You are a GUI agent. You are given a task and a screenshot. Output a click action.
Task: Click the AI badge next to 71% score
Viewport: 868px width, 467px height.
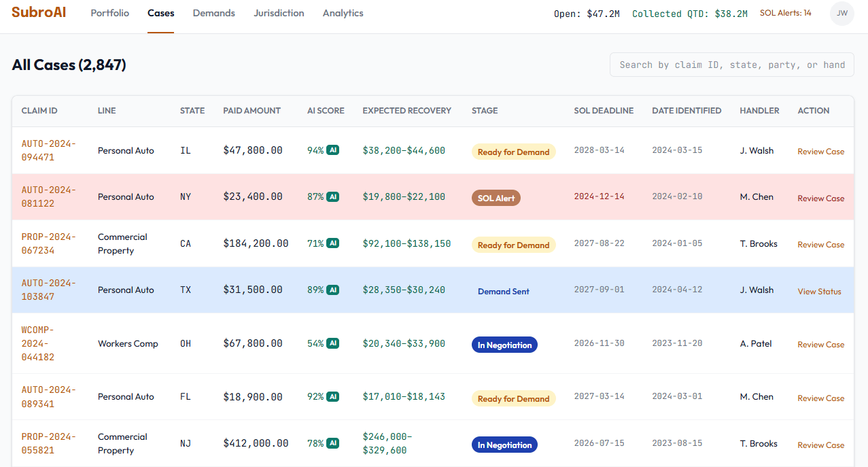(332, 243)
